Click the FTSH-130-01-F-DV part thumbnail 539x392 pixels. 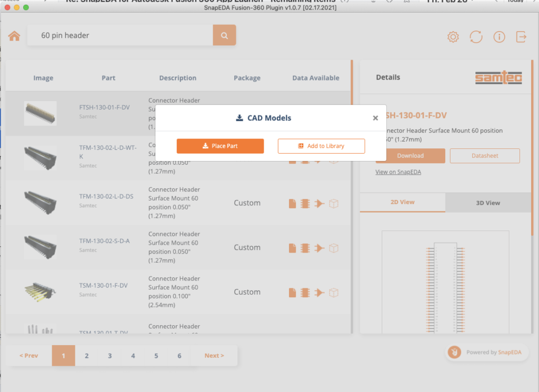[x=40, y=113]
